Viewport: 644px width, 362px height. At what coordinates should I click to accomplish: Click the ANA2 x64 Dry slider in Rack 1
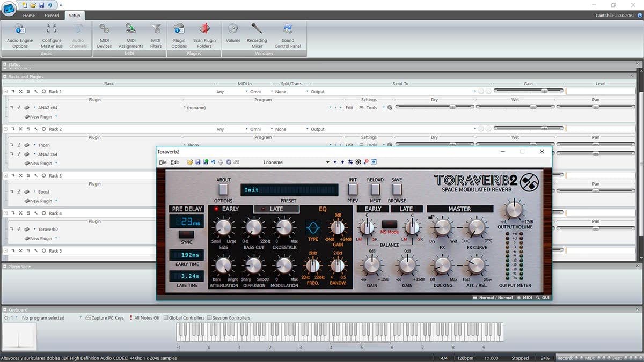coord(434,107)
